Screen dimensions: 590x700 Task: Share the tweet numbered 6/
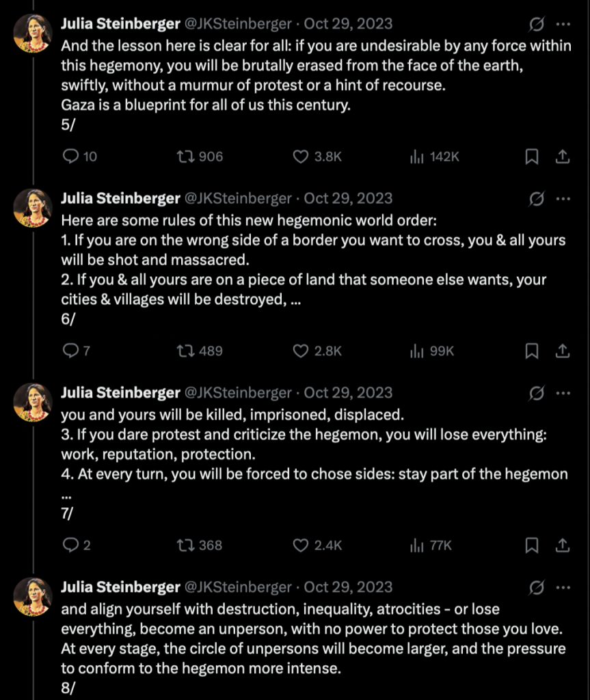pyautogui.click(x=562, y=351)
